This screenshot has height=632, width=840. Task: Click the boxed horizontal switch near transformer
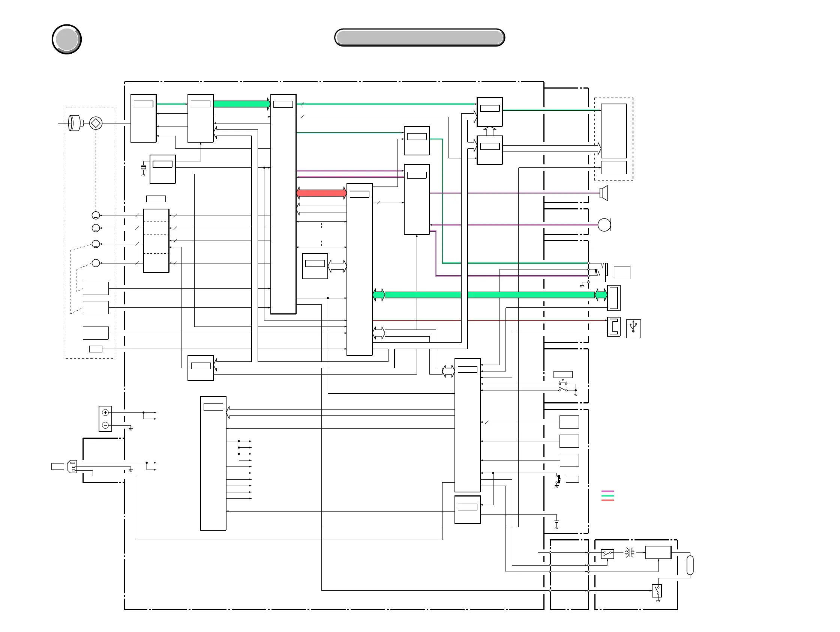coord(607,553)
